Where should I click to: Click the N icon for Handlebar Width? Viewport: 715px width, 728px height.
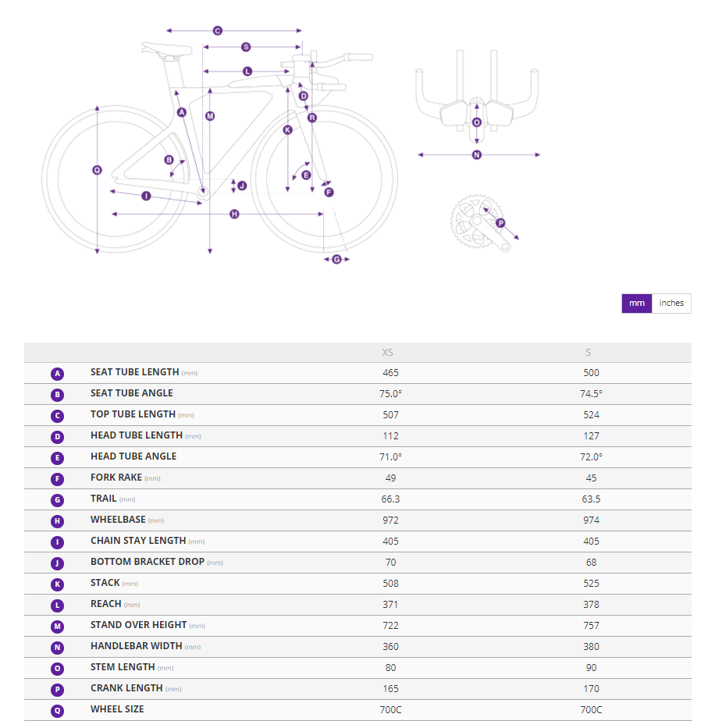(x=57, y=647)
